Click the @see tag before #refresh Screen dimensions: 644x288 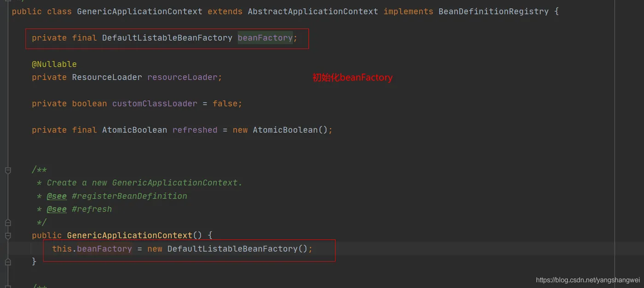tap(57, 209)
